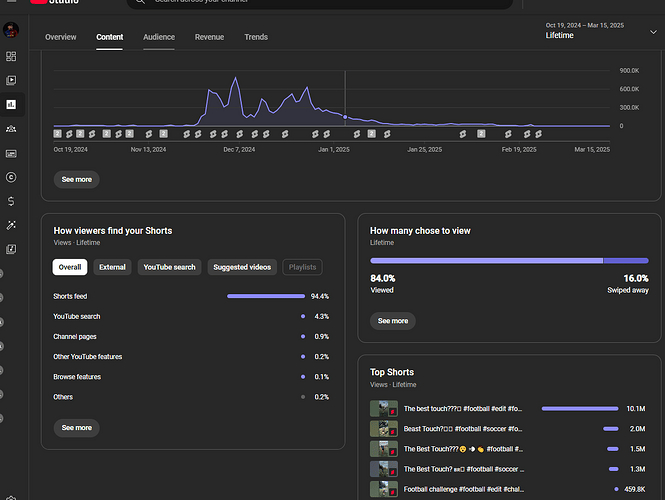Click the '900.0K' y-axis label
Image resolution: width=665 pixels, height=500 pixels.
[629, 70]
